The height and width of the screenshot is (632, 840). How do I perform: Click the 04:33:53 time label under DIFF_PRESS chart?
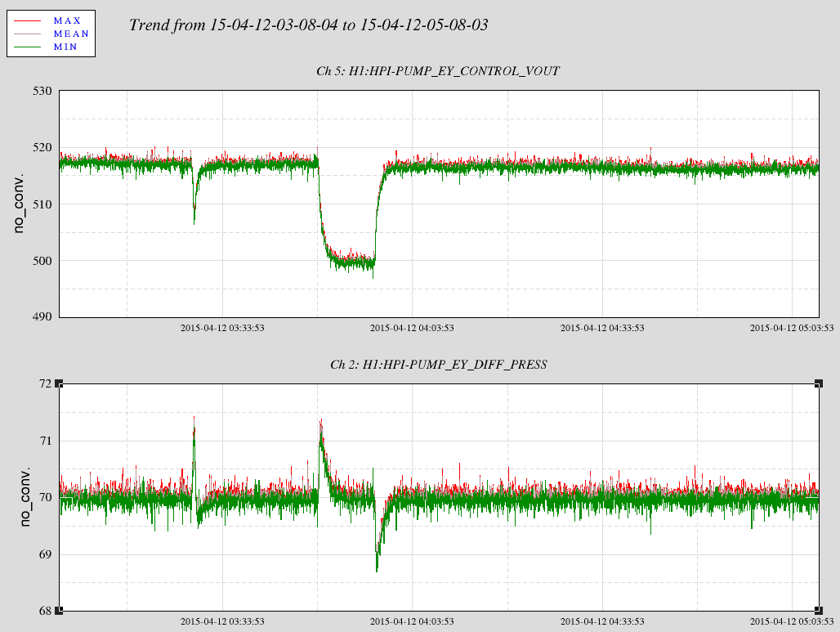point(602,622)
